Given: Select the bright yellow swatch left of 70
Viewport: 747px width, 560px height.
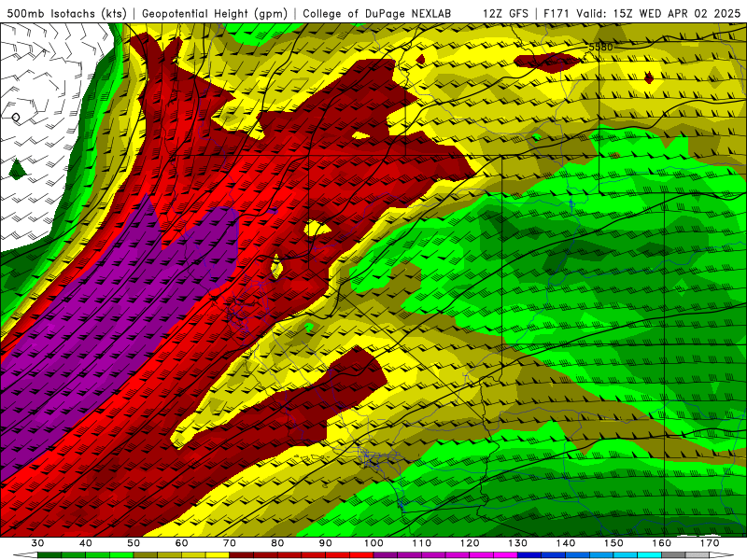Looking at the screenshot, I should 218,555.
